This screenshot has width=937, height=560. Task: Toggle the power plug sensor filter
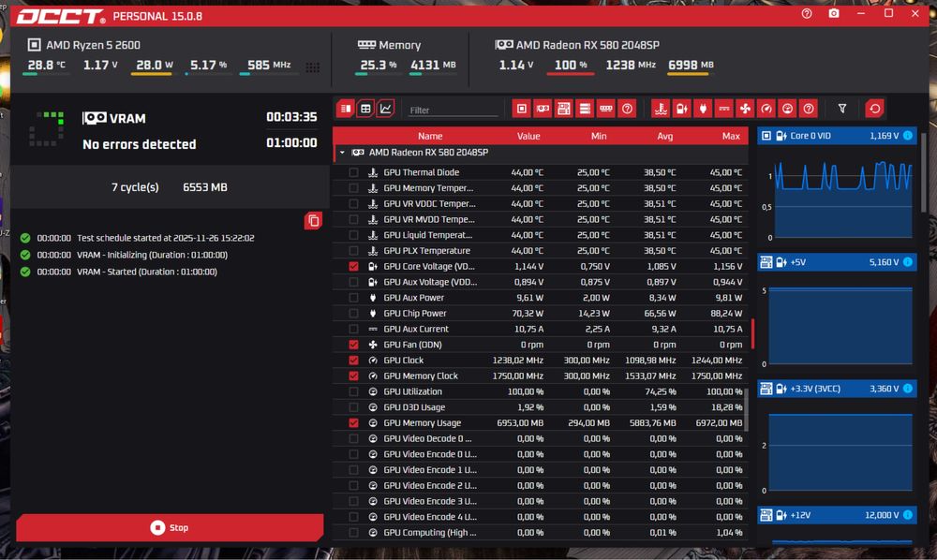pos(703,109)
